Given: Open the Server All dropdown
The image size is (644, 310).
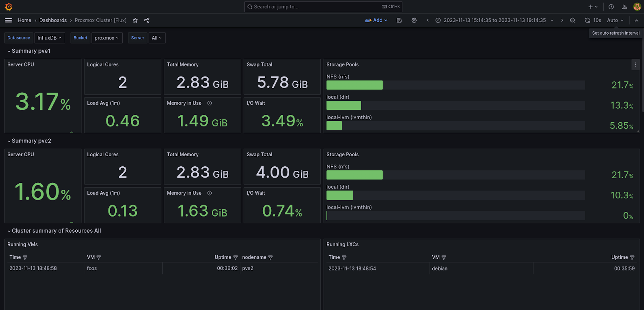Looking at the screenshot, I should tap(157, 38).
